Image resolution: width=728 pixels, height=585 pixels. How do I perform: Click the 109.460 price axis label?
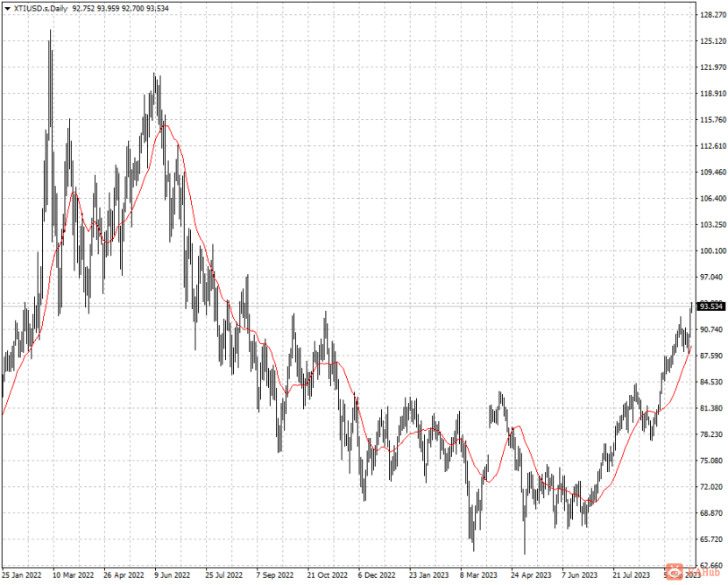tap(713, 173)
